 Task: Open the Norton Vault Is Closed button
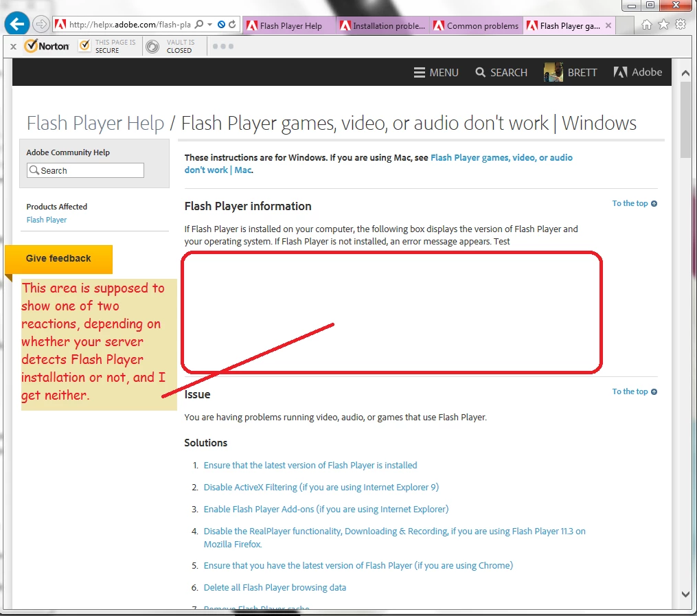[171, 46]
